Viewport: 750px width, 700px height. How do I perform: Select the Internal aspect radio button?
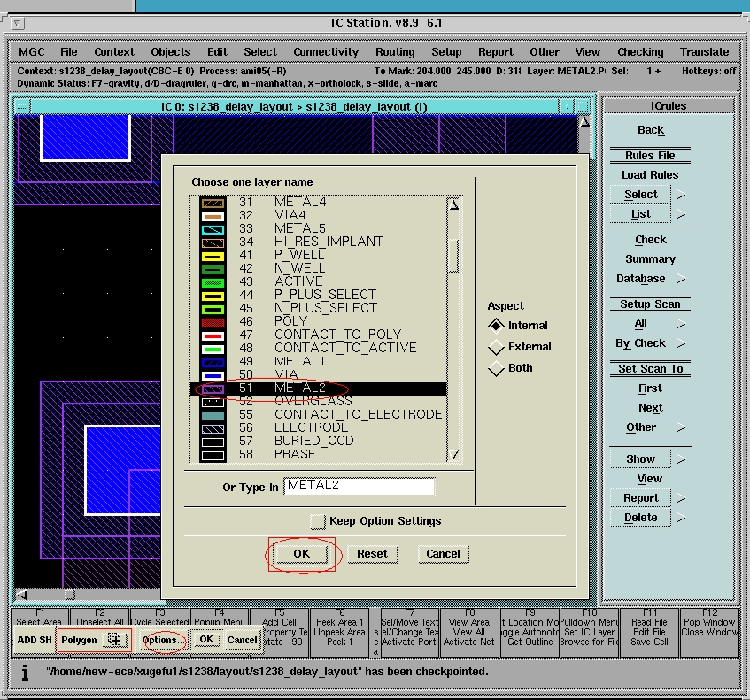click(497, 326)
